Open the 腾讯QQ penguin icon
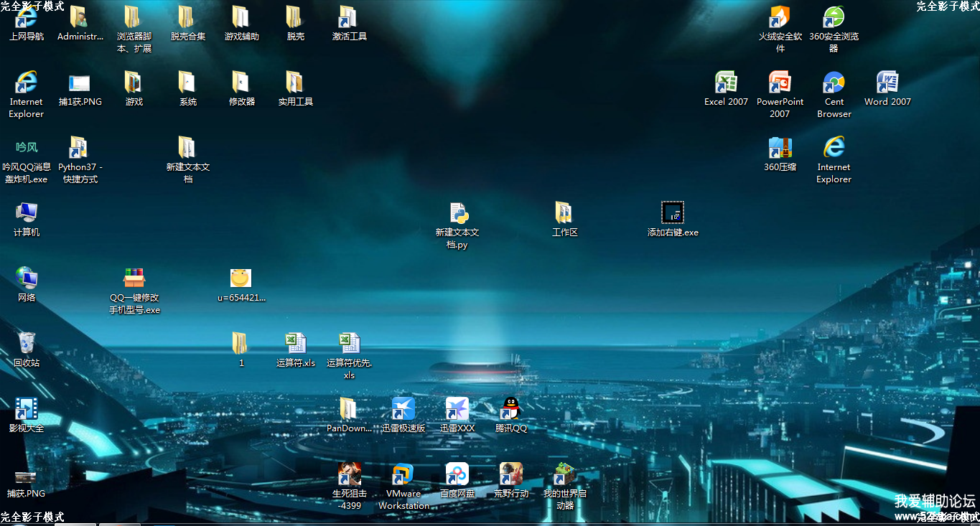Screen dimensions: 980x526 pos(510,409)
